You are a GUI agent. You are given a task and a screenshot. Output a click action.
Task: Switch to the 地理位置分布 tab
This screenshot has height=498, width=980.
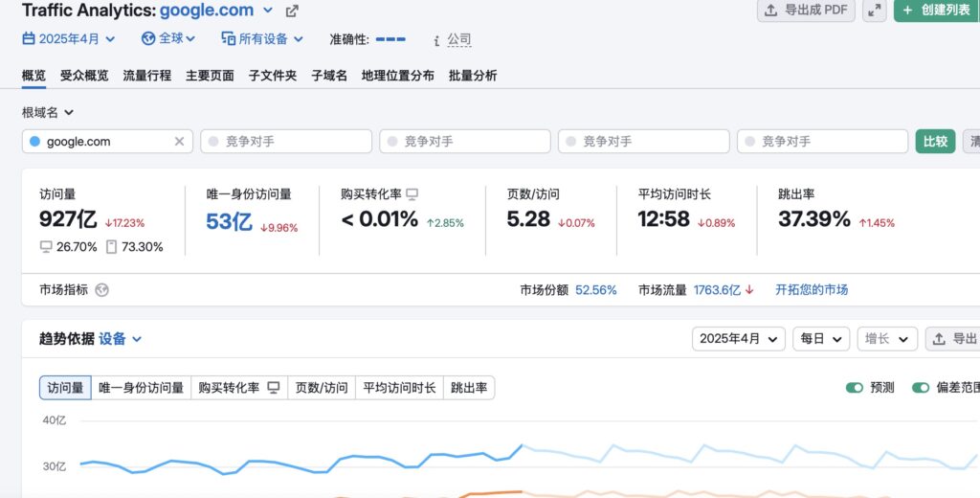[x=397, y=76]
